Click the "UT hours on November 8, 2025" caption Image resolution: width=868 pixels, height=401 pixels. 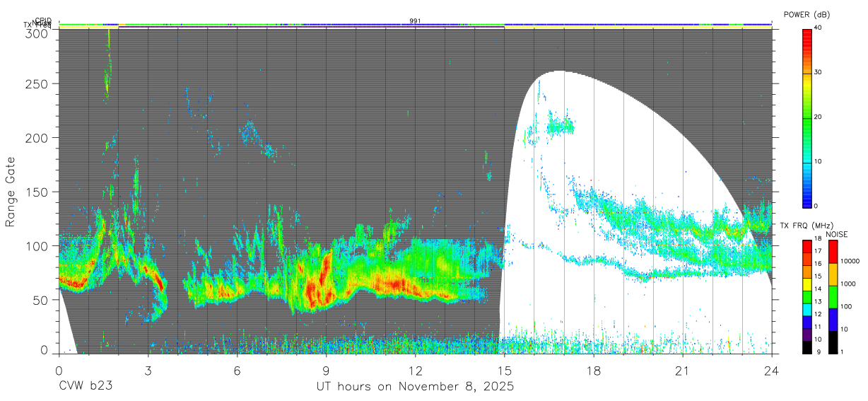point(415,388)
